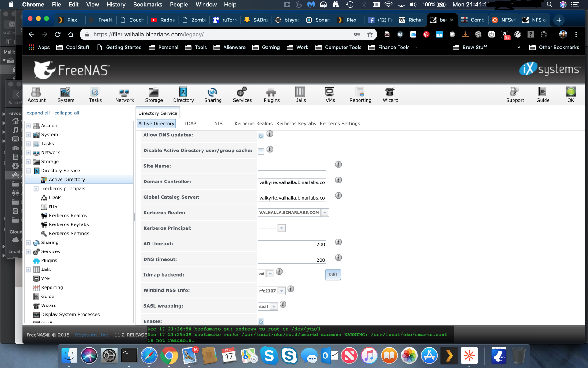This screenshot has width=588, height=368.
Task: Switch to the Kerberos Settings tab
Action: point(340,124)
